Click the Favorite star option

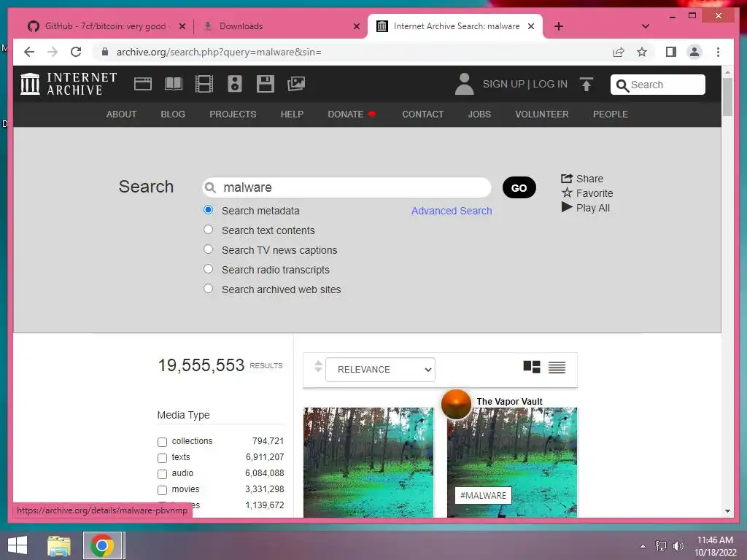pos(587,192)
